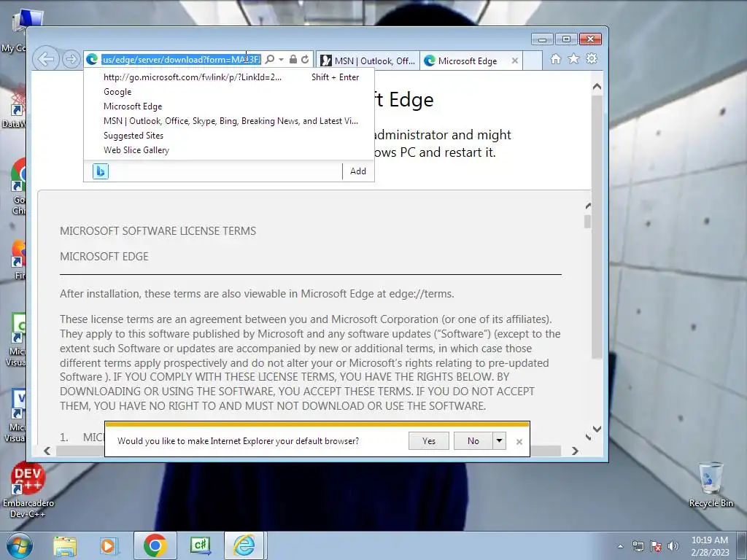Refresh the page with reload icon
747x560 pixels.
tap(305, 60)
